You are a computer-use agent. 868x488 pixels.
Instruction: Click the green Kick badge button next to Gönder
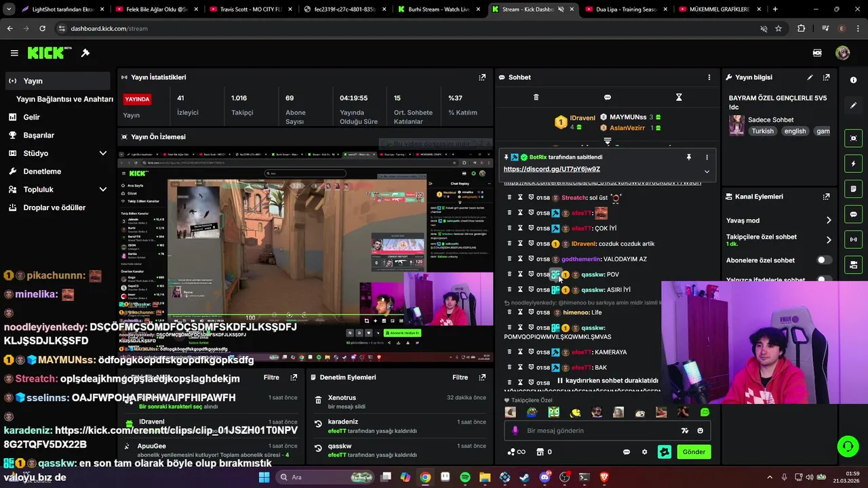(665, 452)
